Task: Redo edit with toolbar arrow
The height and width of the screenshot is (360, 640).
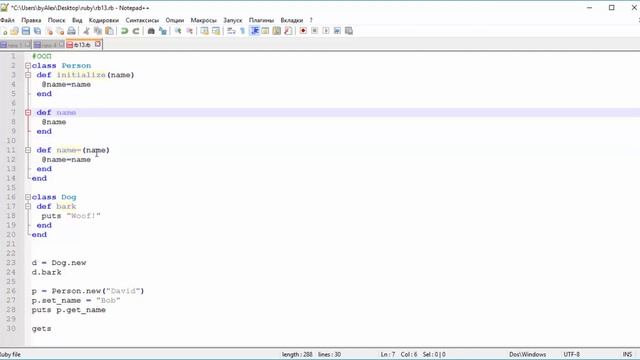Action: [x=136, y=31]
